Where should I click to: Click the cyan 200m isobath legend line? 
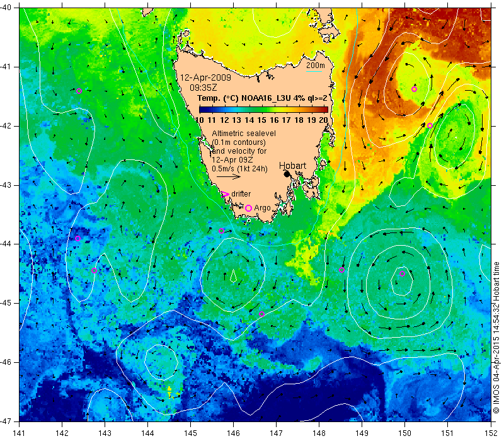[x=314, y=71]
